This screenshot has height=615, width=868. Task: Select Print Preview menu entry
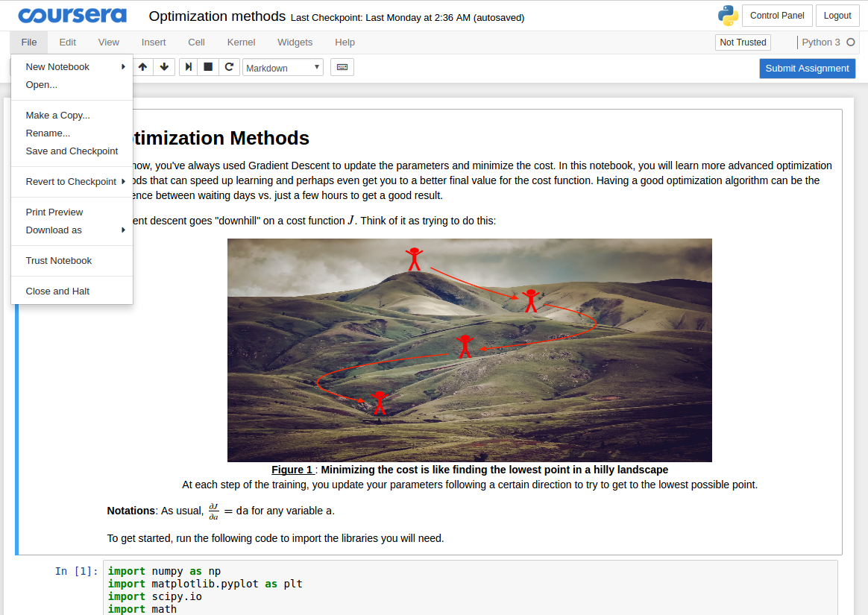[72, 212]
